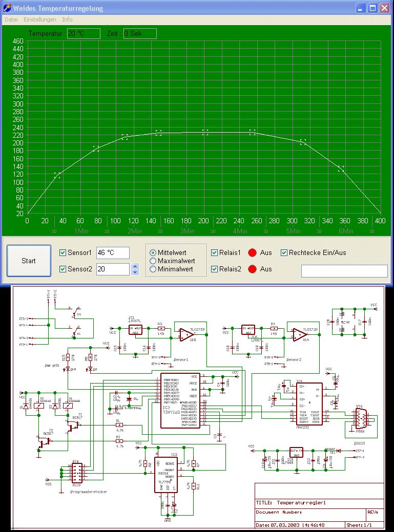Disable the Rechtecke Ein/Aus checkbox
The height and width of the screenshot is (532, 394).
click(x=284, y=252)
